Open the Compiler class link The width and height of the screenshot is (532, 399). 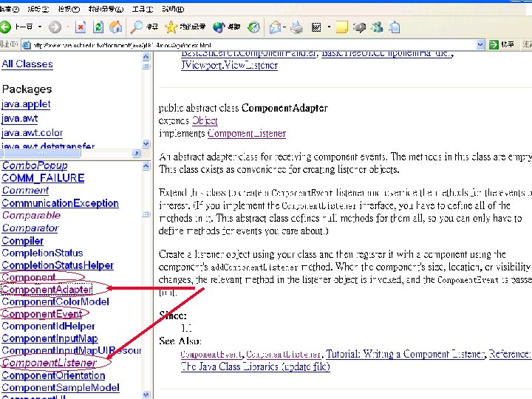23,241
